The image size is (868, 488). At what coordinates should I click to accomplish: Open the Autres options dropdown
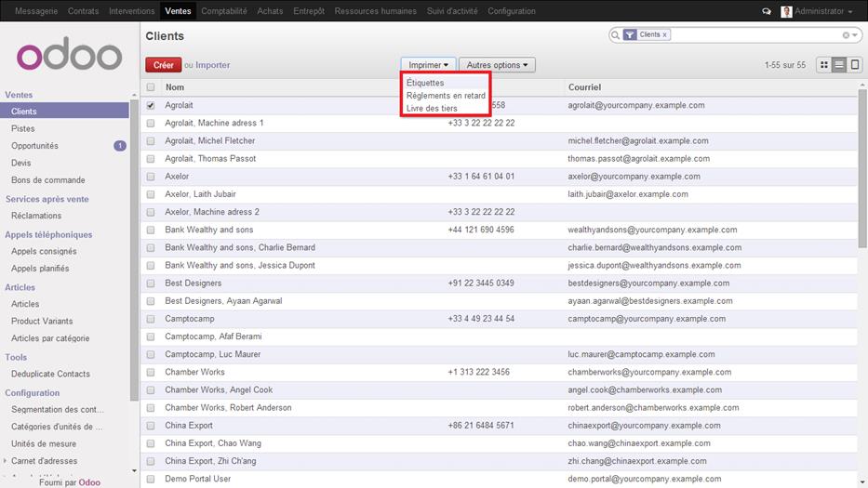497,65
